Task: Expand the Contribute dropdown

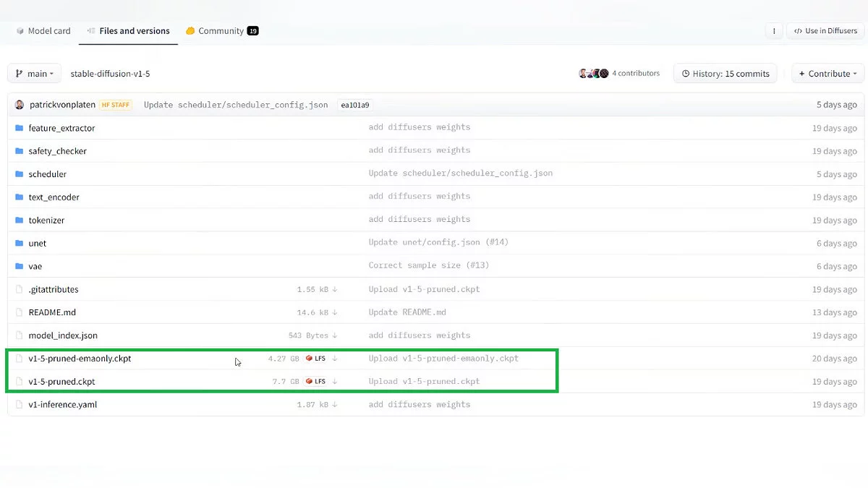Action: [828, 74]
